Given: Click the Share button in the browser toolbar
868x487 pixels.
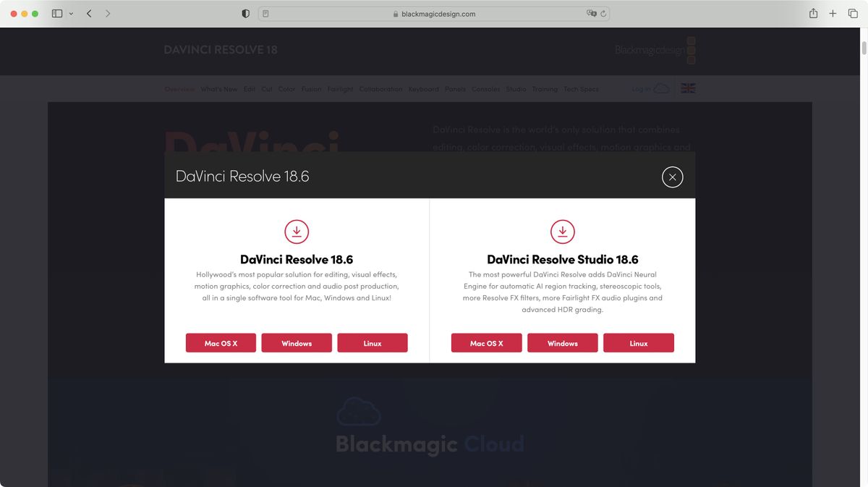Looking at the screenshot, I should point(812,12).
